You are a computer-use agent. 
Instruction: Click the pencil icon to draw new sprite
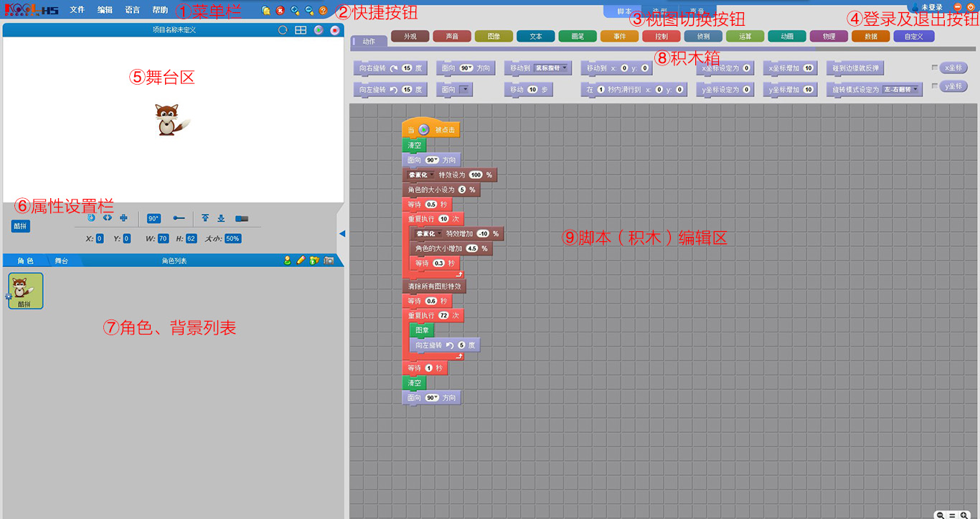[301, 261]
